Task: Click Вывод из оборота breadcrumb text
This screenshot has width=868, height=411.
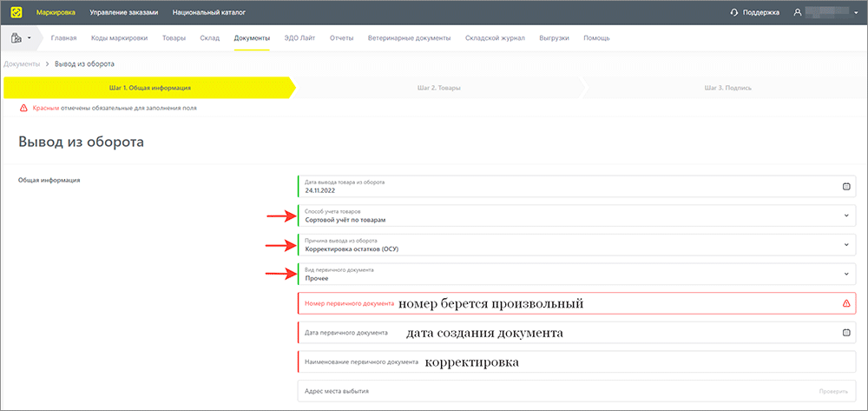Action: (x=85, y=64)
